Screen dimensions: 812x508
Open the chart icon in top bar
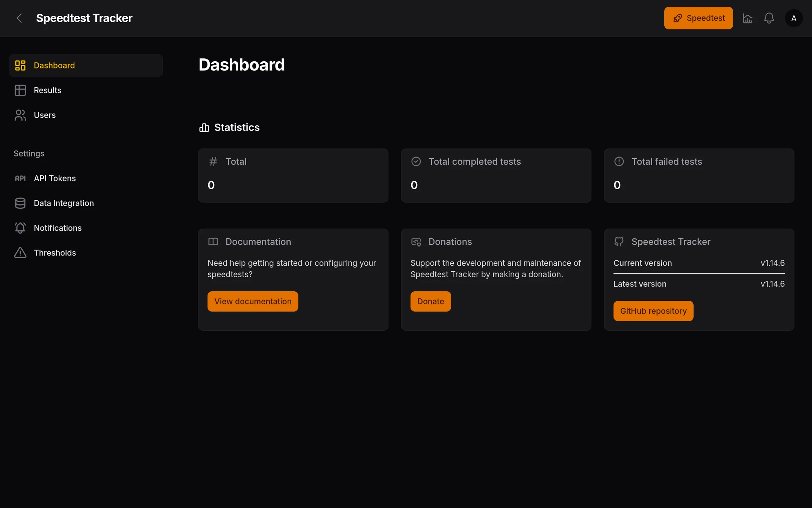(x=747, y=18)
